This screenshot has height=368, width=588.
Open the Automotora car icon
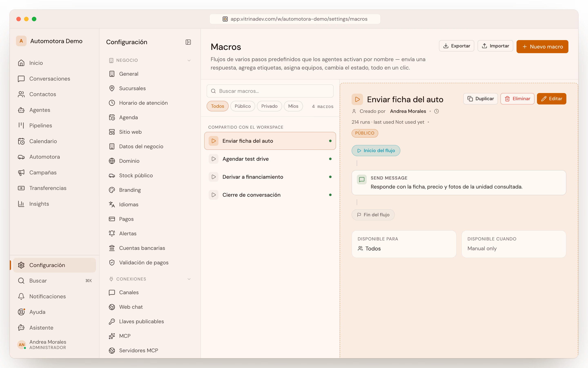[x=21, y=157]
